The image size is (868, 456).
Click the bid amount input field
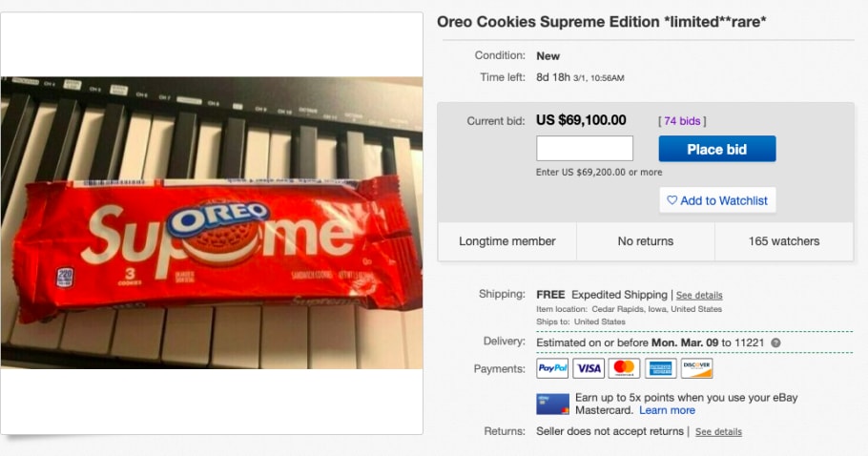(x=585, y=149)
